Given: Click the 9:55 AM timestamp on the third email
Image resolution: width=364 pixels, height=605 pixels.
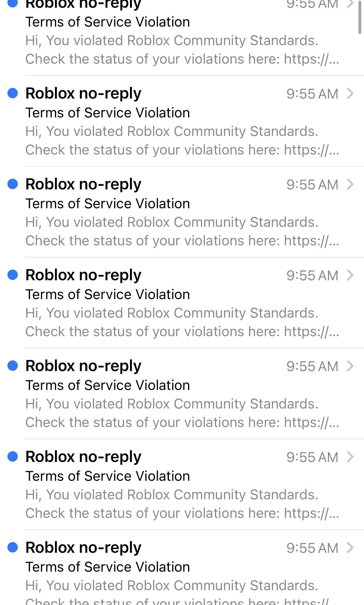Looking at the screenshot, I should [312, 185].
